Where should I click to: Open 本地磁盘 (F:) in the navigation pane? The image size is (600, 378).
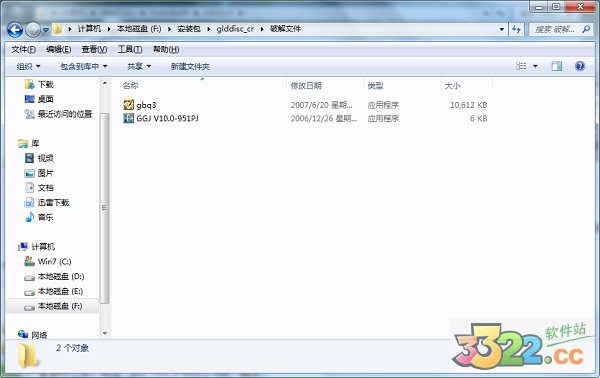[60, 306]
